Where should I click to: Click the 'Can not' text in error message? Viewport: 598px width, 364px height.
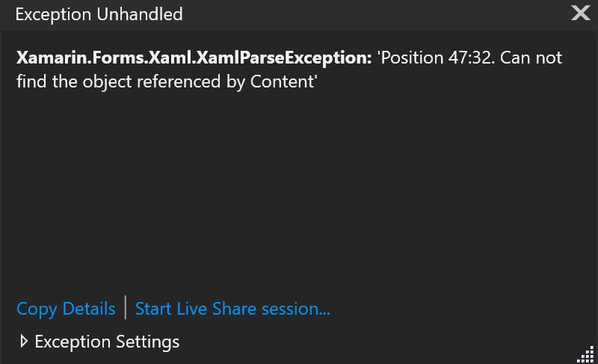(x=531, y=58)
